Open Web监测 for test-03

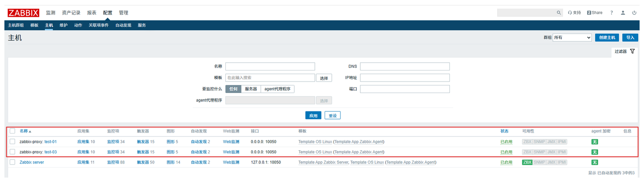231,152
